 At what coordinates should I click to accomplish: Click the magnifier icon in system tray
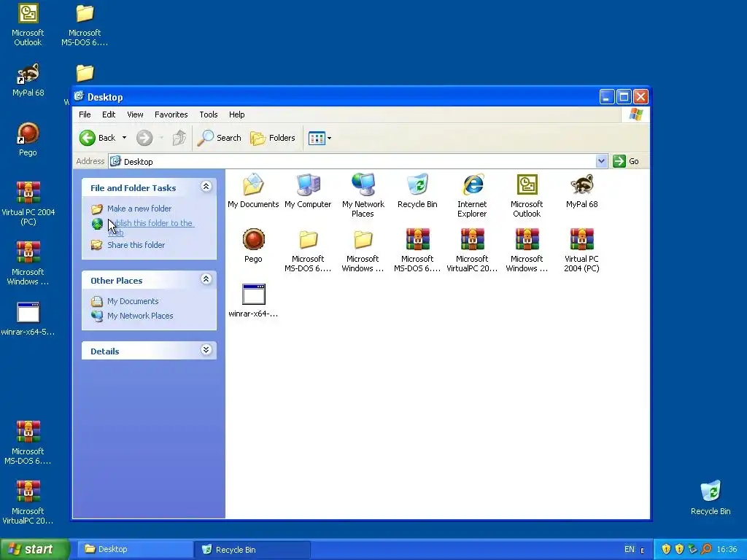[706, 550]
